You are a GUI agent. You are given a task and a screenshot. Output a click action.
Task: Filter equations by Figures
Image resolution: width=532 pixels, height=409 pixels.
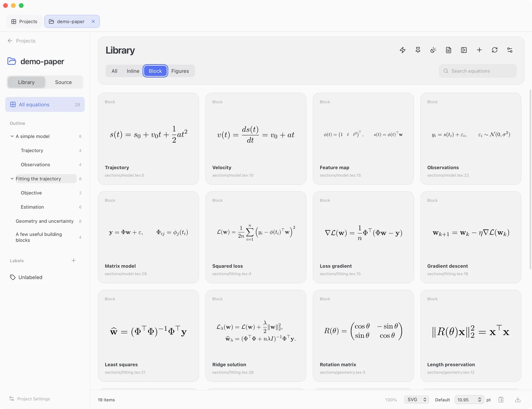pyautogui.click(x=180, y=71)
